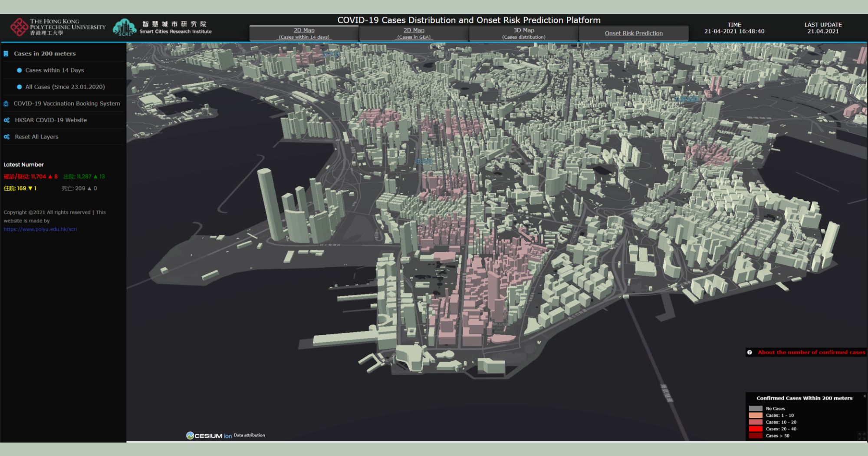Collapse the Cases in 200 meters section
The image size is (868, 456).
45,54
